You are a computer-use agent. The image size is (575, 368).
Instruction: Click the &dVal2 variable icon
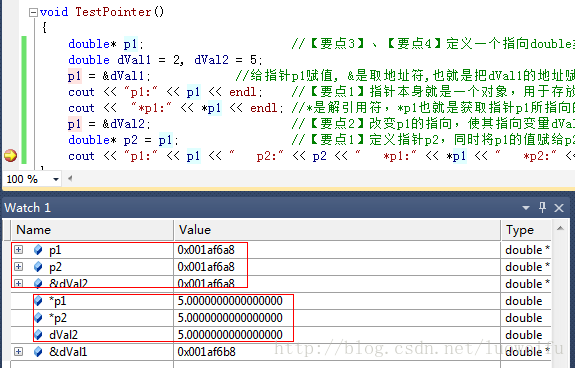38,284
